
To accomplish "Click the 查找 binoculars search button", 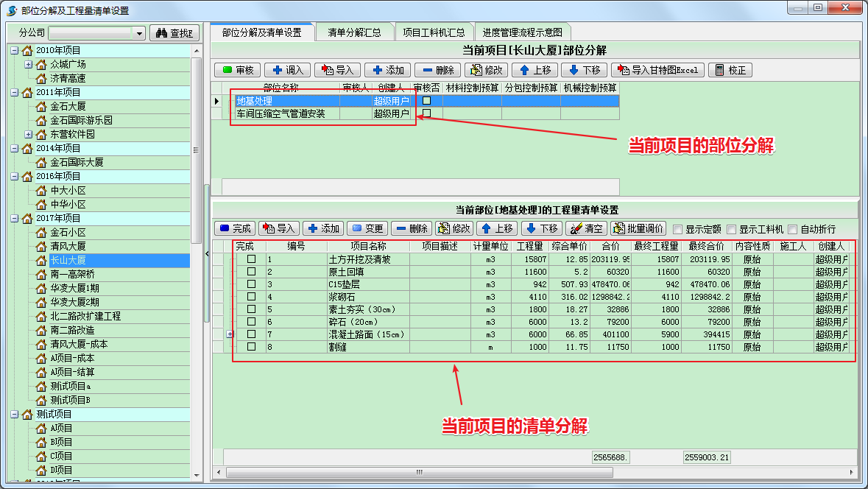I will tap(174, 33).
